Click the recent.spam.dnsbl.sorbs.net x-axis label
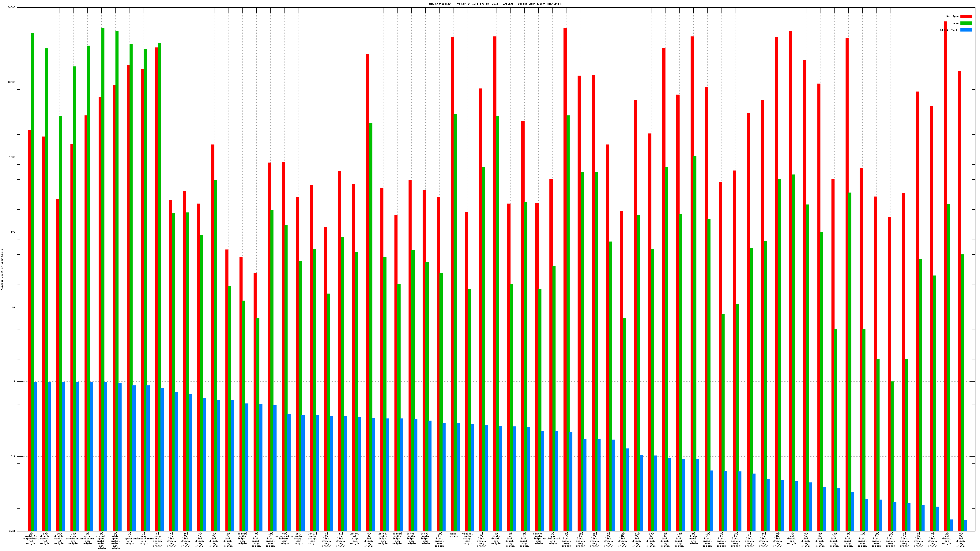The image size is (980, 551). coord(101,541)
